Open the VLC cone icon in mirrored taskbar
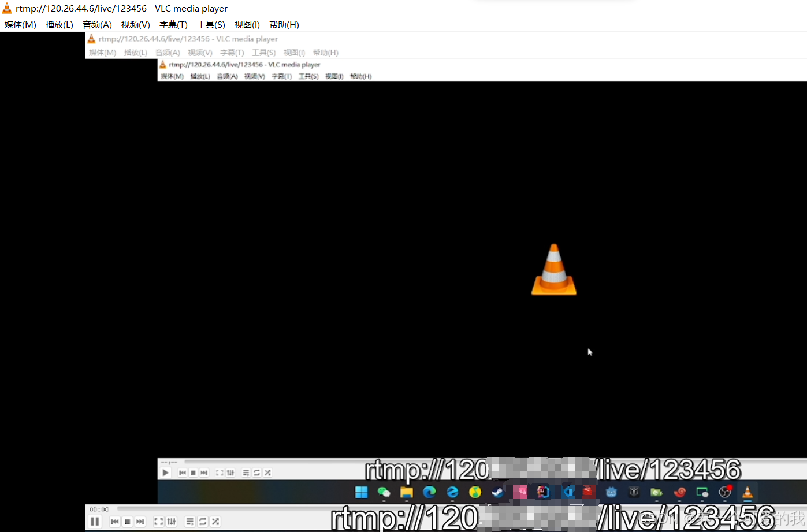807x532 pixels. click(748, 492)
